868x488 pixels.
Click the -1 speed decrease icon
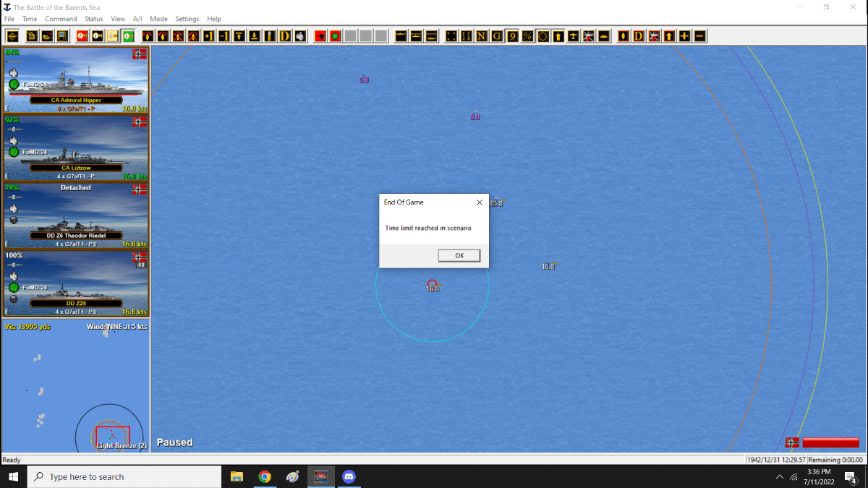point(224,36)
